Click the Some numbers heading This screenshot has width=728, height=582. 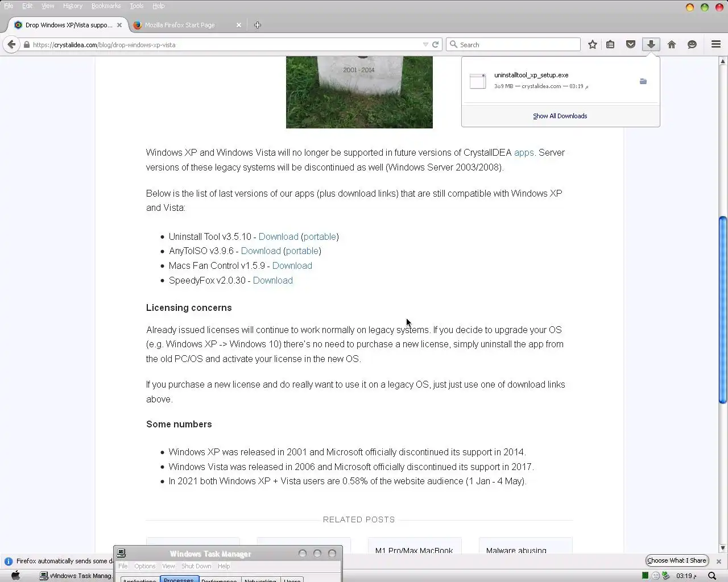tap(179, 424)
